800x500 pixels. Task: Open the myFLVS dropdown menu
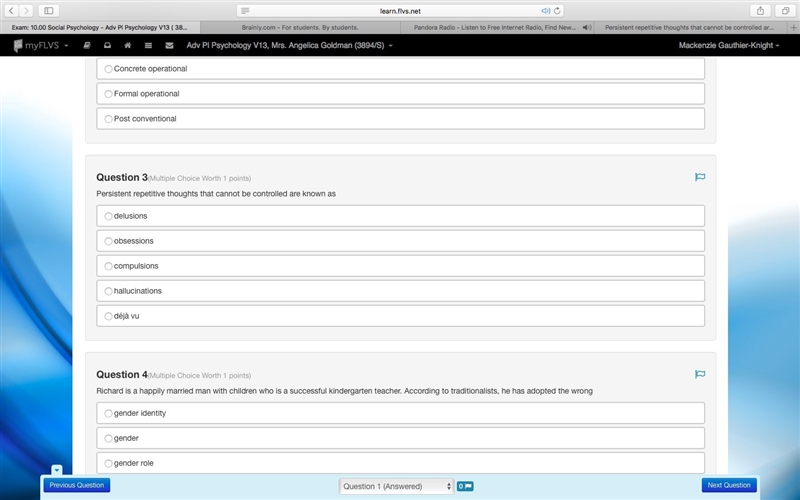coord(41,45)
